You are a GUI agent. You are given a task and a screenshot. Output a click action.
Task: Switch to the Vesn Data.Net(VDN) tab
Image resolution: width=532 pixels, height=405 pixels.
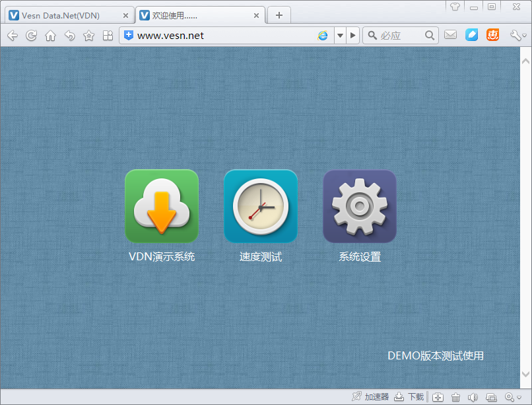tap(65, 15)
